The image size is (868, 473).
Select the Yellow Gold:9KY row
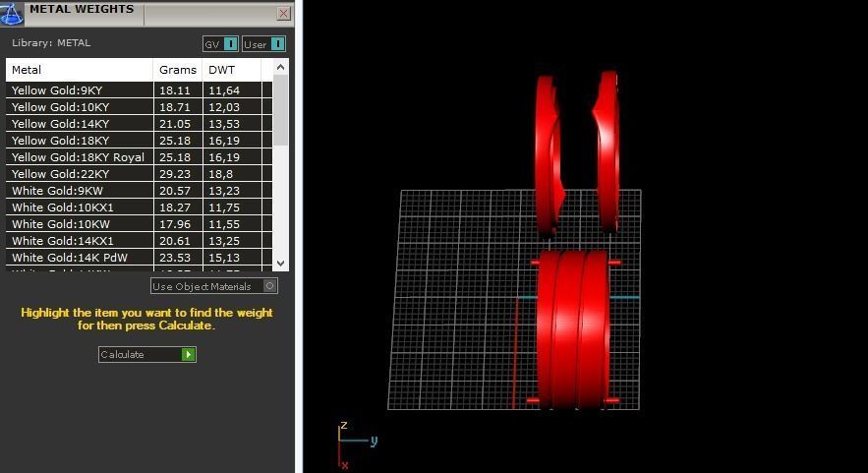coord(139,90)
